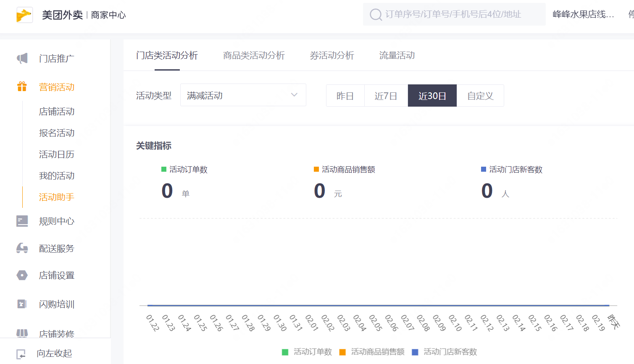Click the gift icon for 营销活动
This screenshot has width=634, height=364.
[x=22, y=87]
